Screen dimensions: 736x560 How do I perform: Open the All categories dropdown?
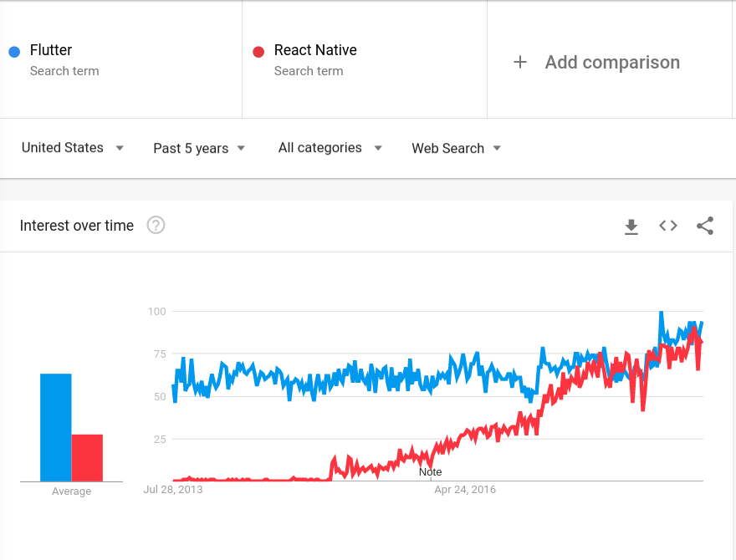330,148
